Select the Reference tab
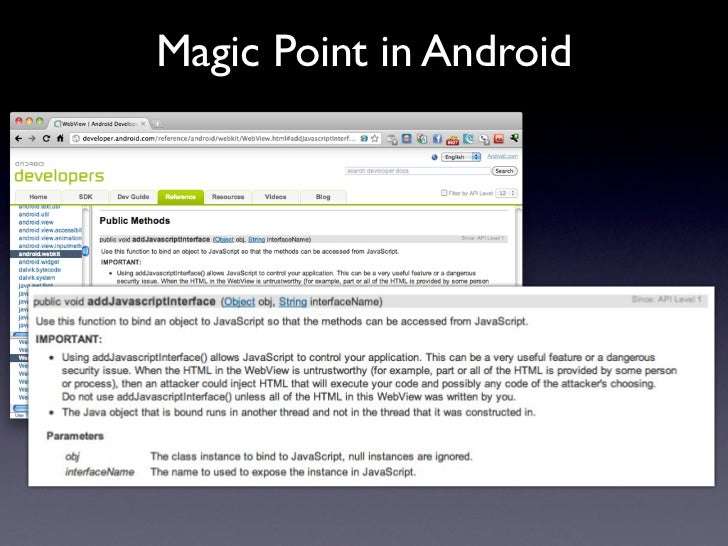Viewport: 728px width, 546px height. point(181,197)
